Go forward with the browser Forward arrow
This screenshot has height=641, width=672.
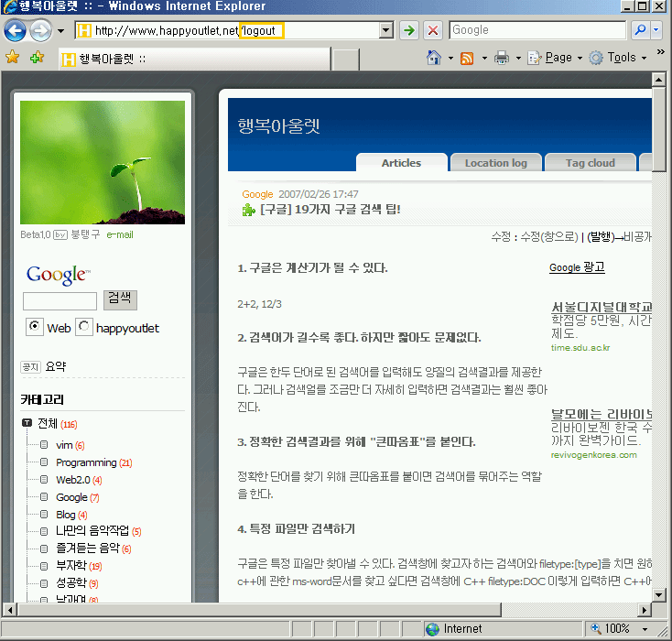click(x=40, y=31)
